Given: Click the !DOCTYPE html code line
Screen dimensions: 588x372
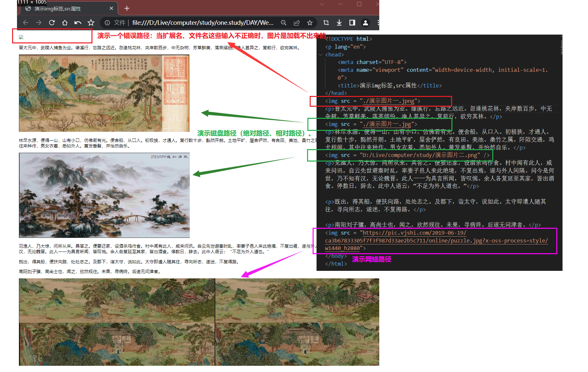Looking at the screenshot, I should click(x=349, y=39).
